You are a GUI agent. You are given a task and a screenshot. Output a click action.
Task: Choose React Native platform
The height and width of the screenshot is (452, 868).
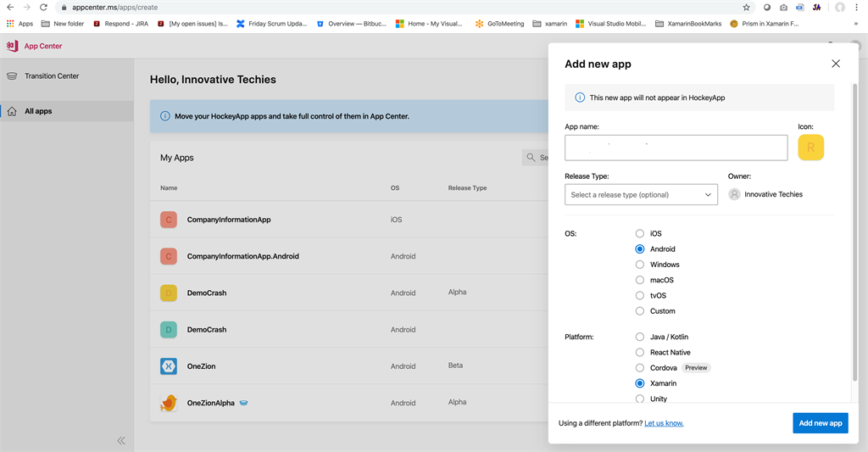[639, 352]
